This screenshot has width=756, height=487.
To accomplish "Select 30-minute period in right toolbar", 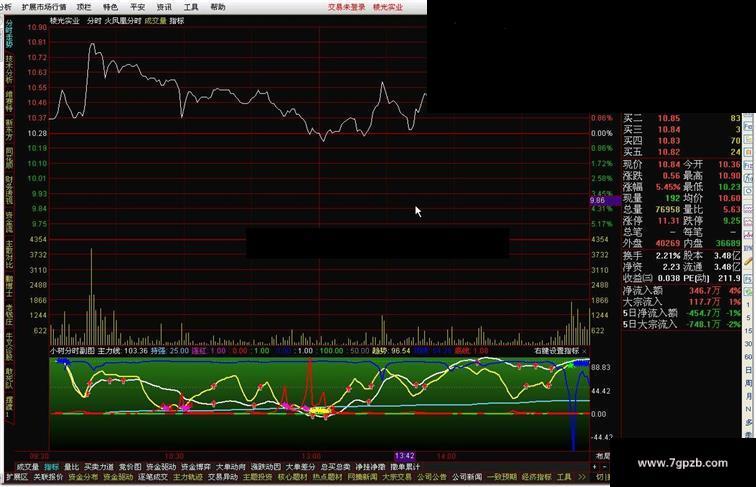I will pyautogui.click(x=748, y=344).
